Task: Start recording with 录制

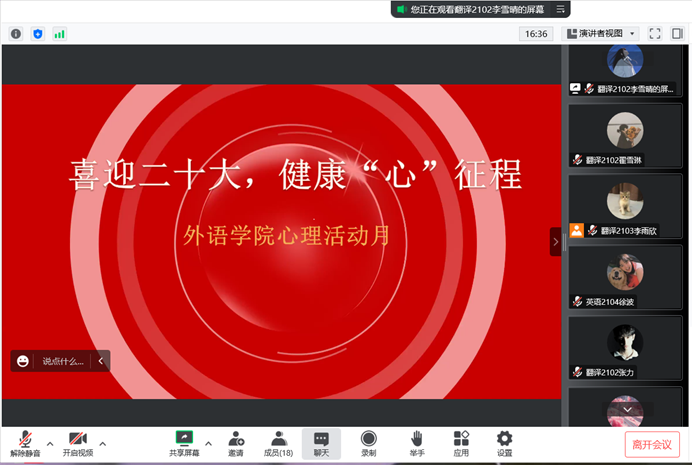Action: tap(368, 443)
